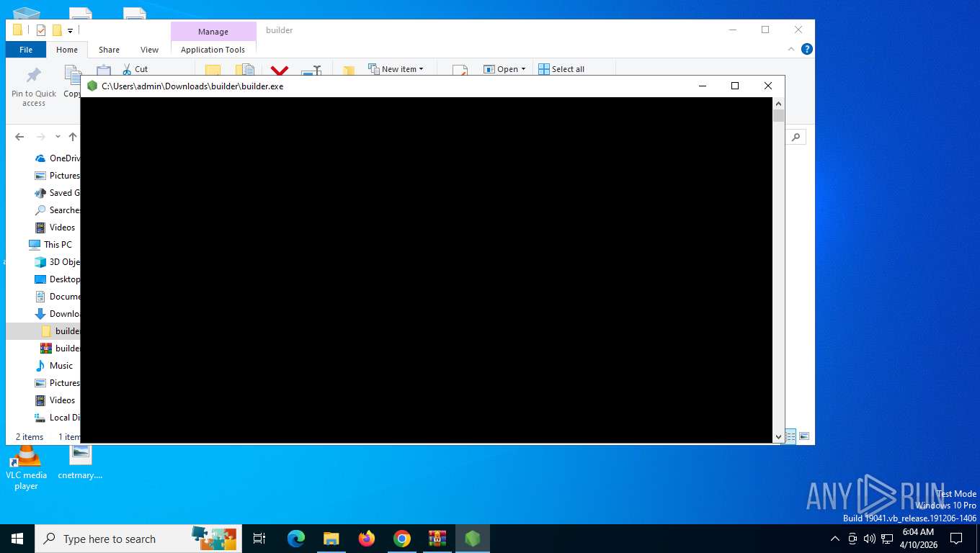980x553 pixels.
Task: Click the Explorer Help question icon
Action: coord(807,49)
